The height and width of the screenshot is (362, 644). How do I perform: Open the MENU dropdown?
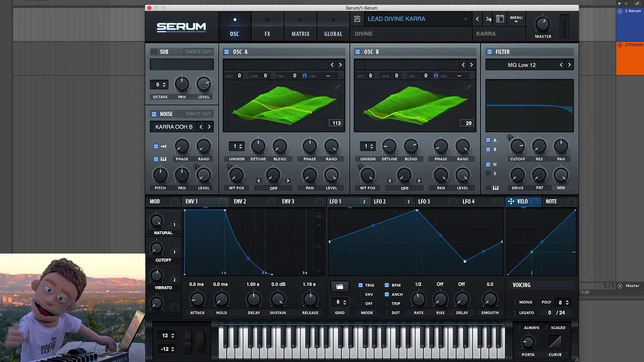[516, 19]
